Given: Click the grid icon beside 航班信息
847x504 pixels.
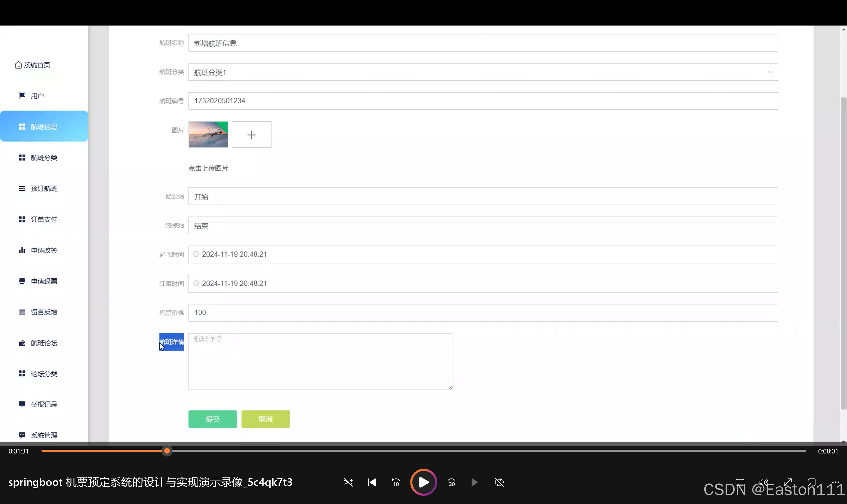Looking at the screenshot, I should pos(22,127).
